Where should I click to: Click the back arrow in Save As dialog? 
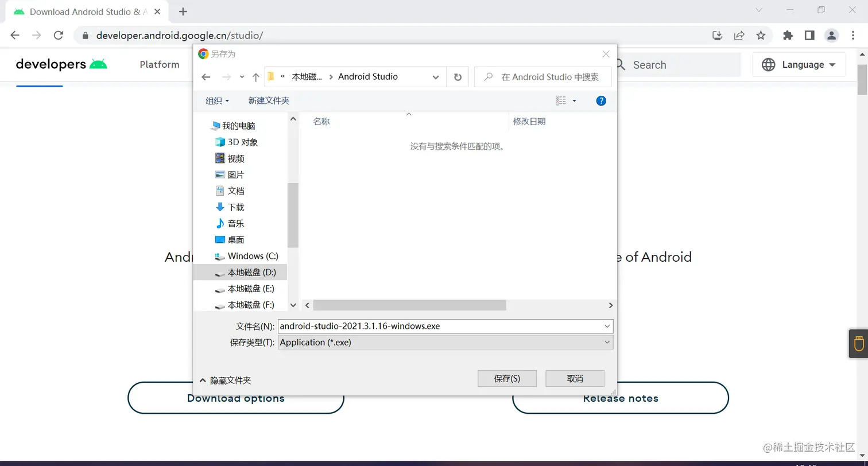click(206, 77)
